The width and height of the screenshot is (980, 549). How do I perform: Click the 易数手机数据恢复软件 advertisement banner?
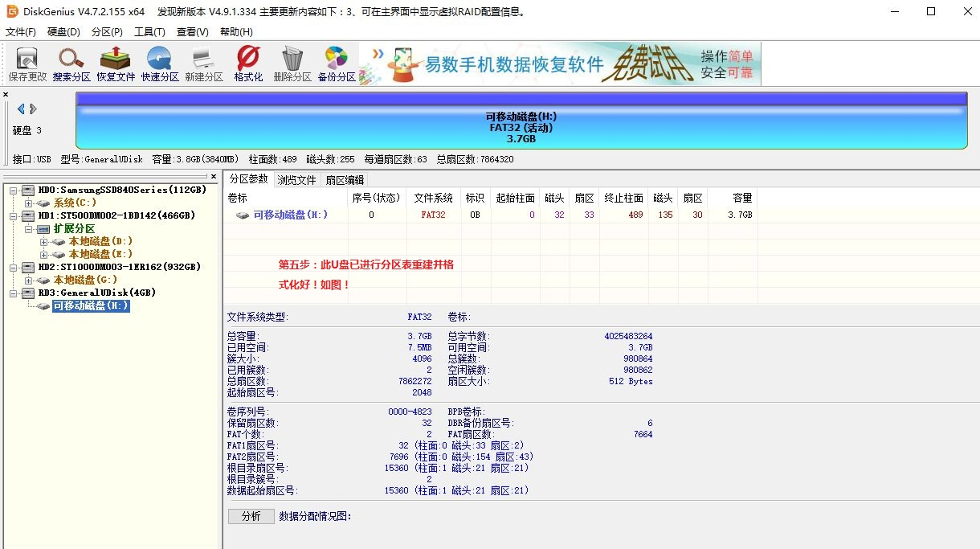tap(560, 64)
